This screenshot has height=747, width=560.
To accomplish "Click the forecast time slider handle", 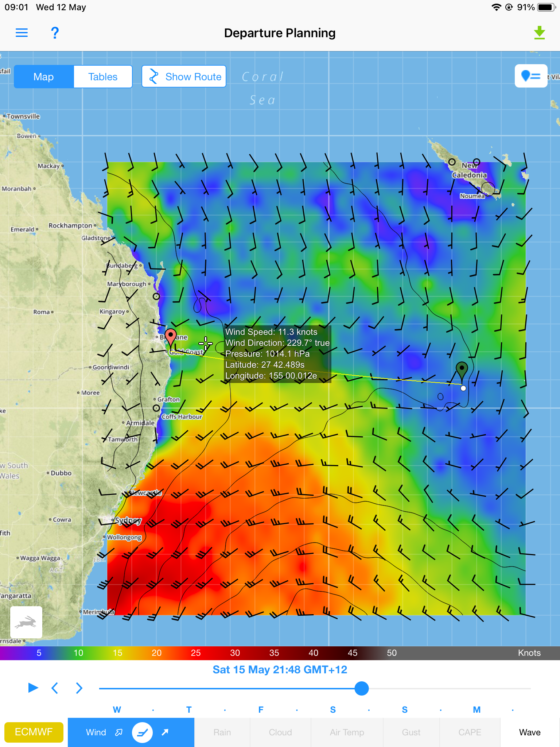I will (x=361, y=688).
